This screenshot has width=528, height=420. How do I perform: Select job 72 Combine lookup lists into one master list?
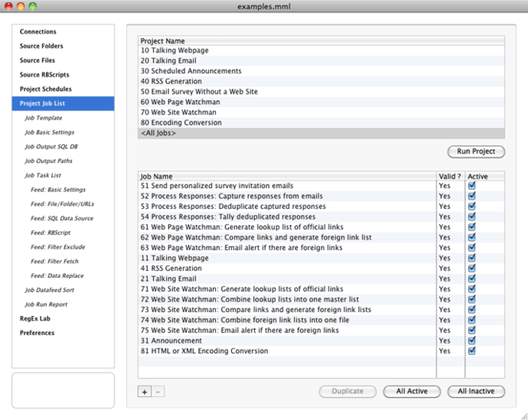pos(322,299)
